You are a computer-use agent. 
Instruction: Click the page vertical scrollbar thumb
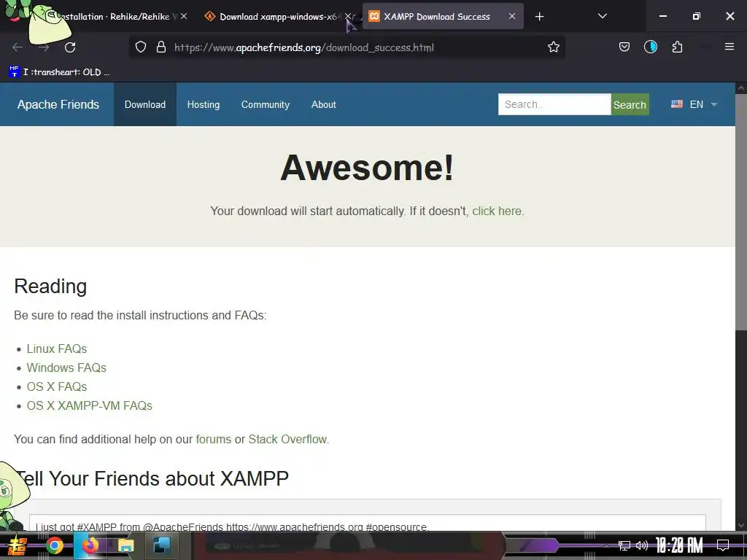point(741,212)
